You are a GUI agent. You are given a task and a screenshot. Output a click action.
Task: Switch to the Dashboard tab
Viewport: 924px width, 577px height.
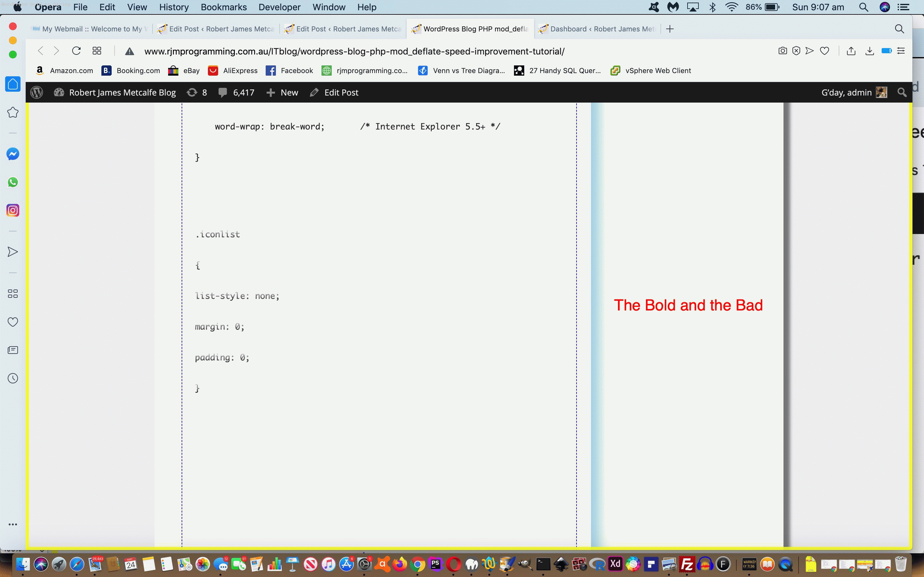597,29
